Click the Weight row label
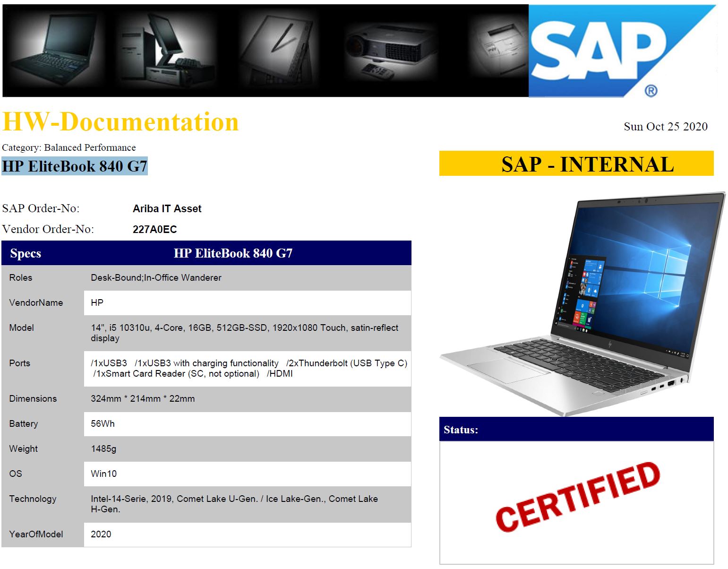Image resolution: width=728 pixels, height=569 pixels. pyautogui.click(x=23, y=449)
